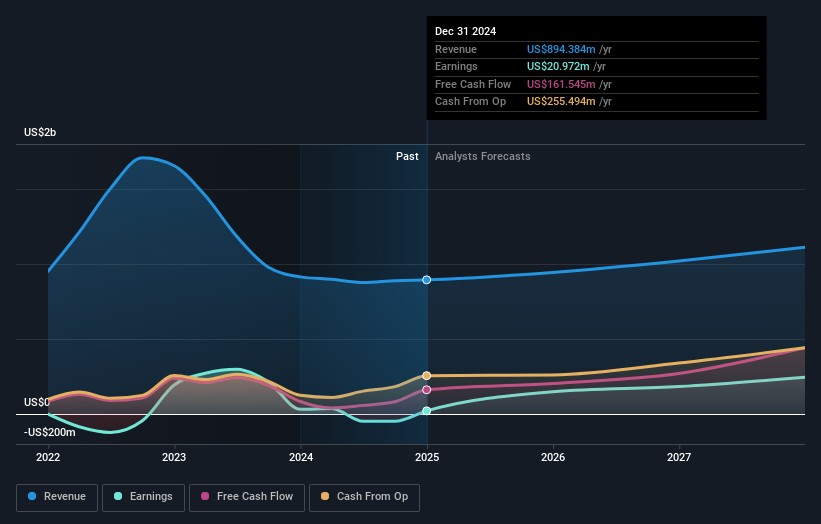Screen dimensions: 821x524
Task: Toggle the Free Cash Flow legend series
Action: pyautogui.click(x=247, y=497)
